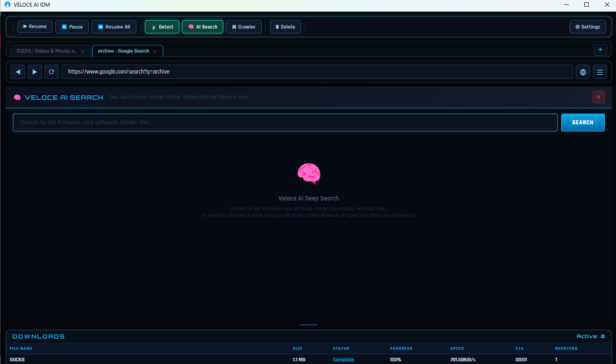Click the Active: 0 counter
The height and width of the screenshot is (364, 616).
(x=591, y=336)
